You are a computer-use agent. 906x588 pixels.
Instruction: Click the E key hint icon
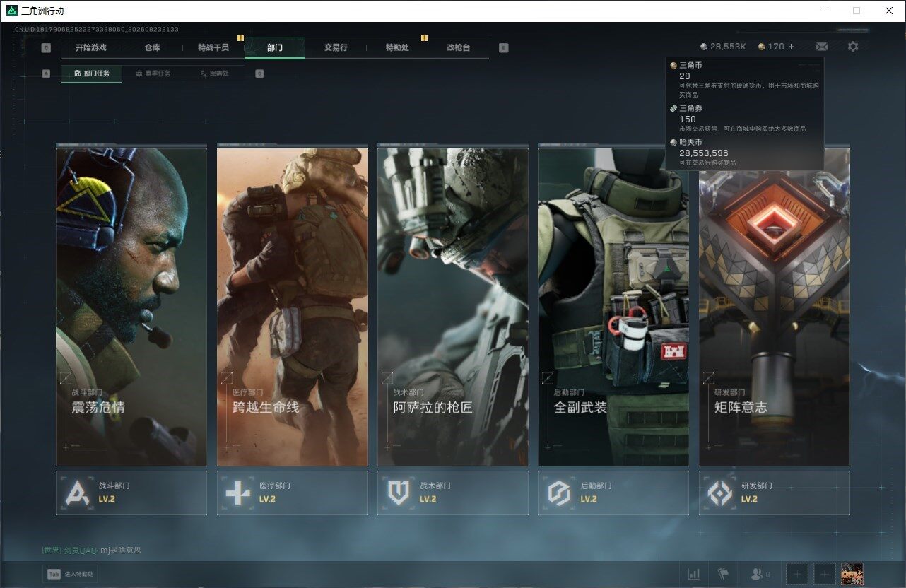click(x=503, y=48)
